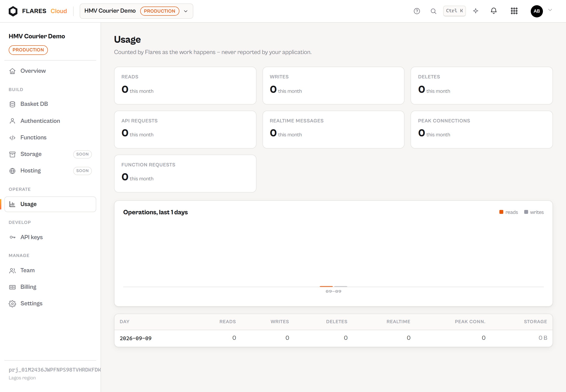Click the SOON badge next to Hosting

pyautogui.click(x=82, y=171)
